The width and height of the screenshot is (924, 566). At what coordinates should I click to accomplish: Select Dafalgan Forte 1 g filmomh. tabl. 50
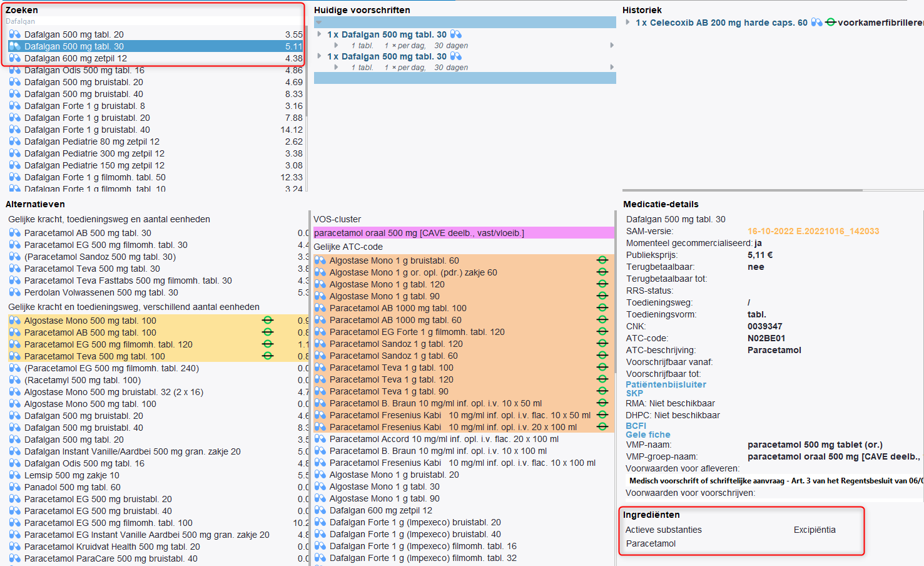coord(155,177)
